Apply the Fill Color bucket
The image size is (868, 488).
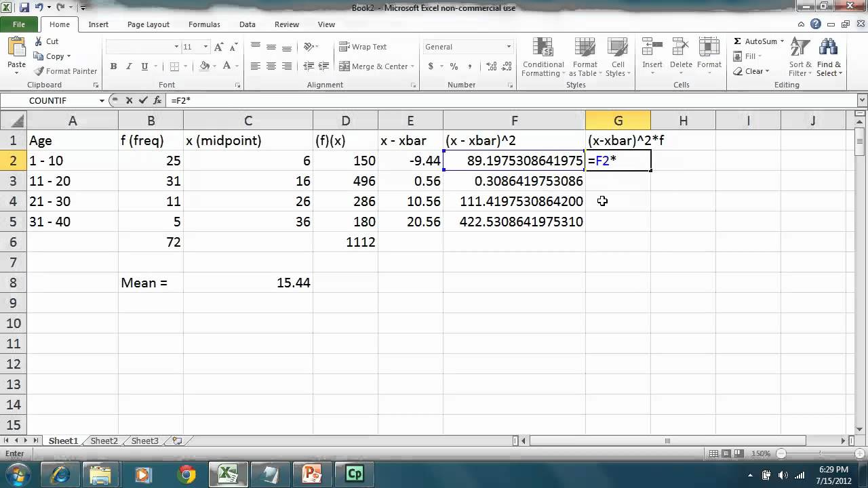click(203, 66)
